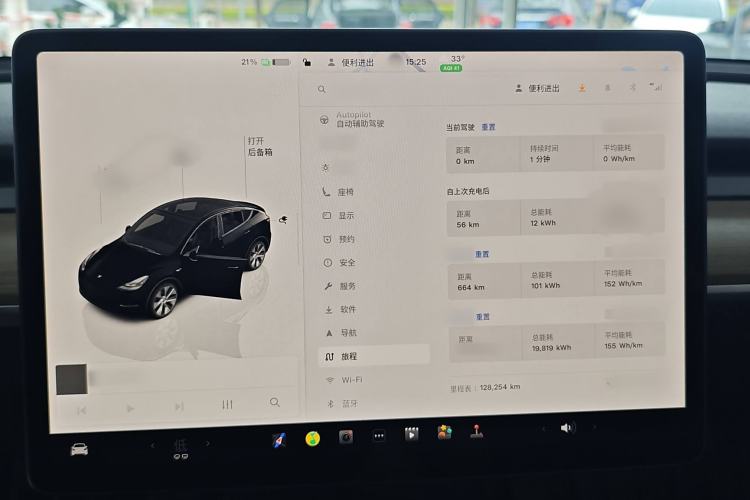Tap the 15:25 clock in the status bar
The width and height of the screenshot is (750, 500).
[x=415, y=62]
